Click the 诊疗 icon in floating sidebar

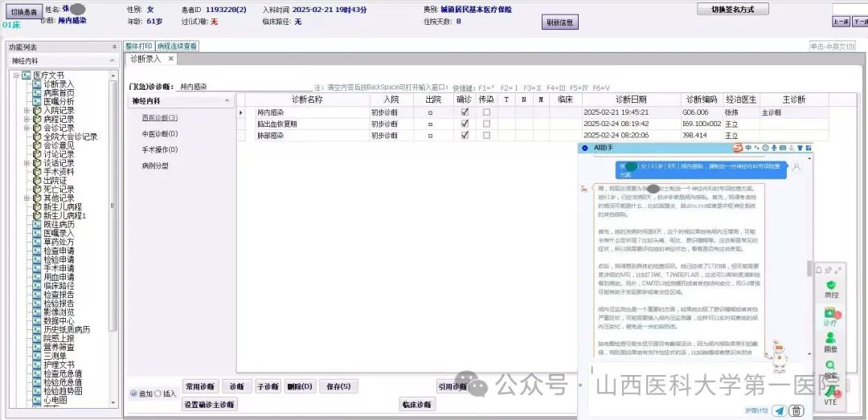[831, 315]
